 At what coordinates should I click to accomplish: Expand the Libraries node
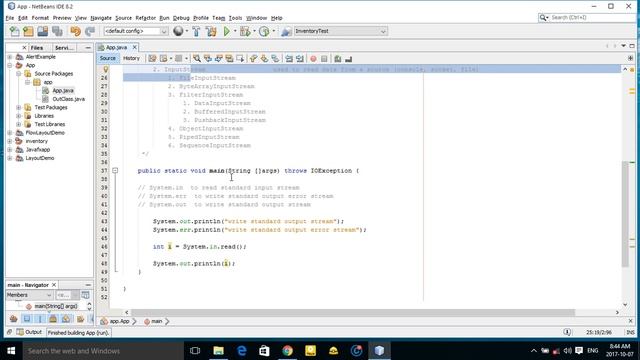coord(19,116)
